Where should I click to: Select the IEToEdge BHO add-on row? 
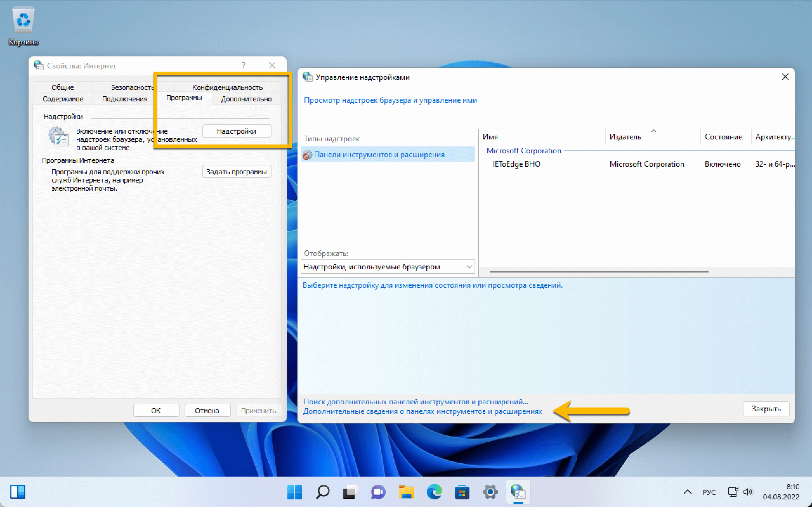[x=516, y=164]
